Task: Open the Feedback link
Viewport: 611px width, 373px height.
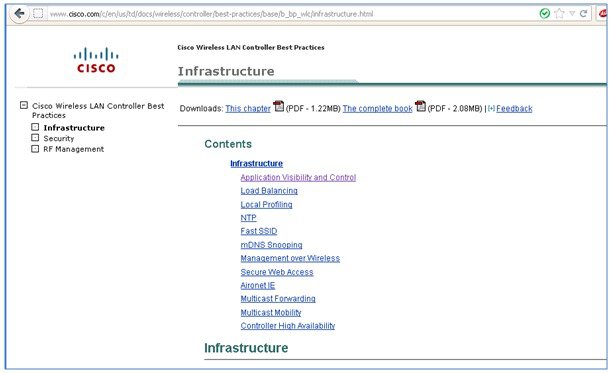Action: (x=514, y=109)
